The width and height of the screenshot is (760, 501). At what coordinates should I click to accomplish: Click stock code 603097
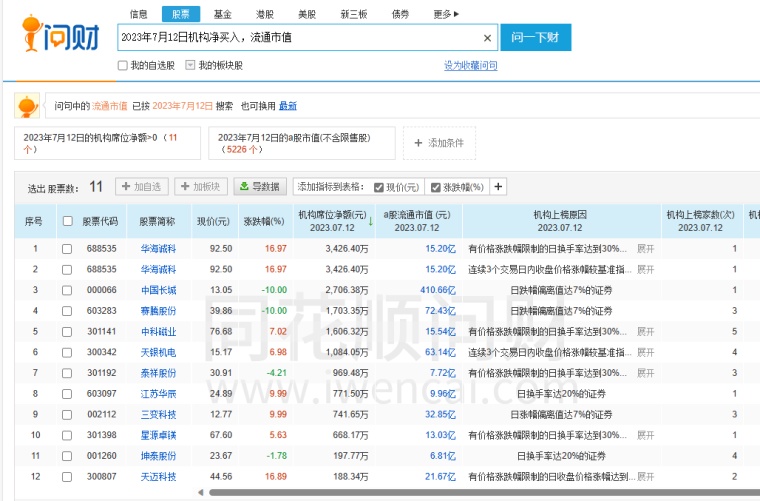click(x=102, y=393)
